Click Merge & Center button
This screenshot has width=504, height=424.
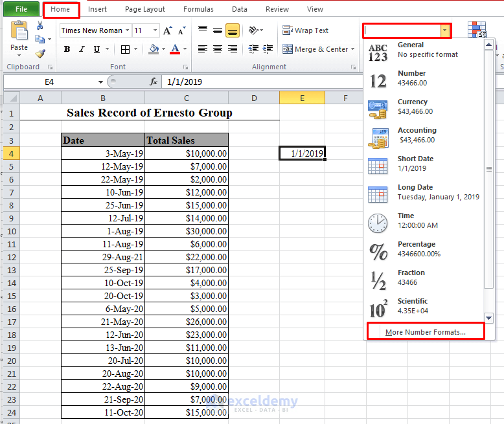tap(315, 49)
